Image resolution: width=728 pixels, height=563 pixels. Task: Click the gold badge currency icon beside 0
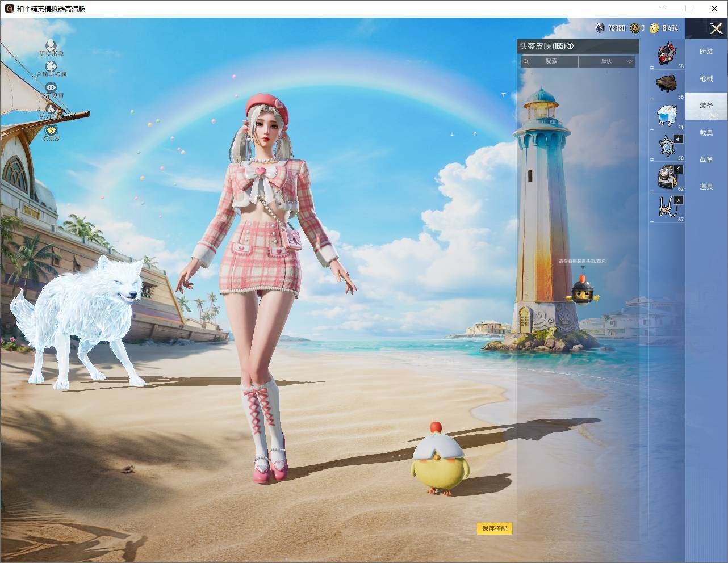tap(635, 27)
